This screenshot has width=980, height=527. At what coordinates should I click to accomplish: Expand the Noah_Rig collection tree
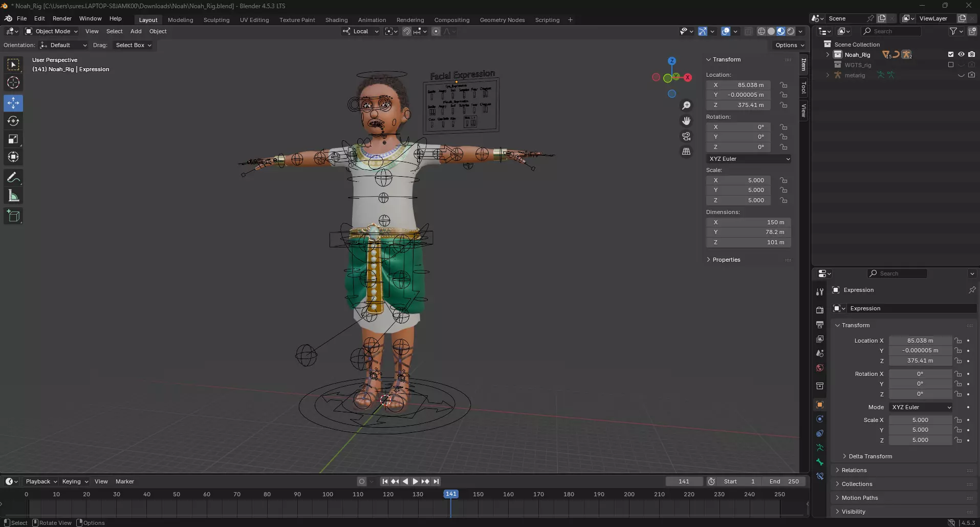[827, 54]
